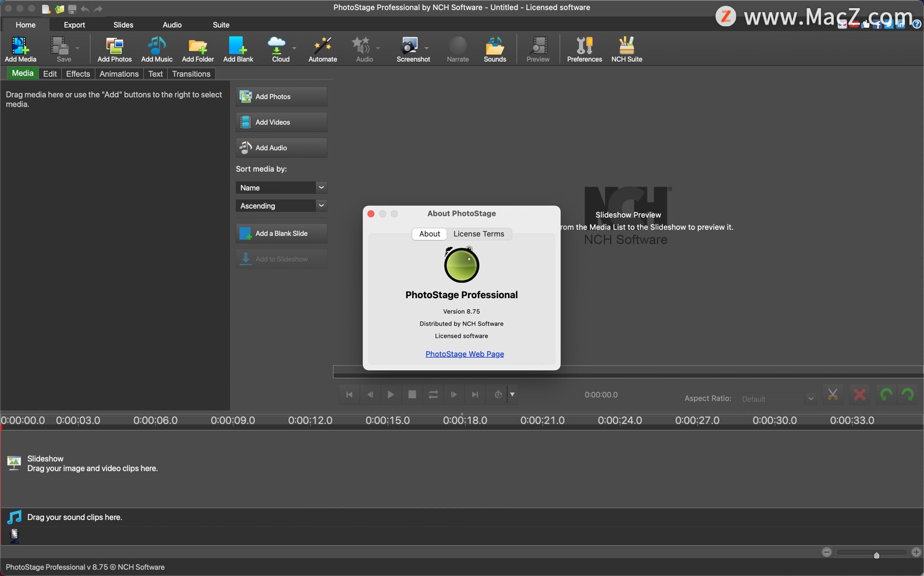Viewport: 924px width, 576px height.
Task: Click the Add Photos panel button
Action: tap(281, 97)
